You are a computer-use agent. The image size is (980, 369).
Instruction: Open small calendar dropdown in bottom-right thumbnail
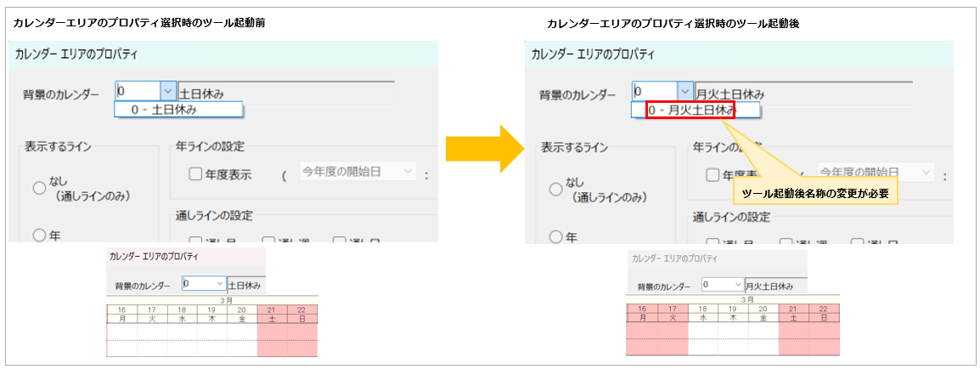pyautogui.click(x=737, y=286)
